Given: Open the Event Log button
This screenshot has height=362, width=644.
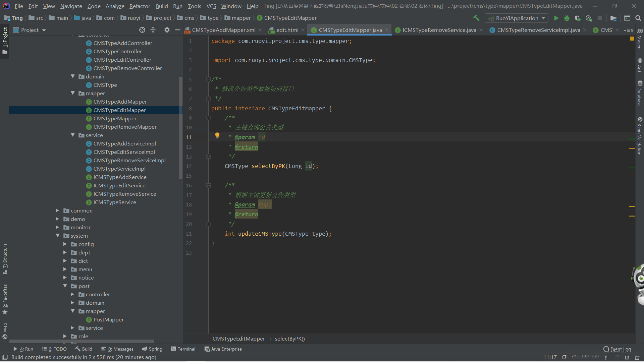Looking at the screenshot, I should (617, 349).
